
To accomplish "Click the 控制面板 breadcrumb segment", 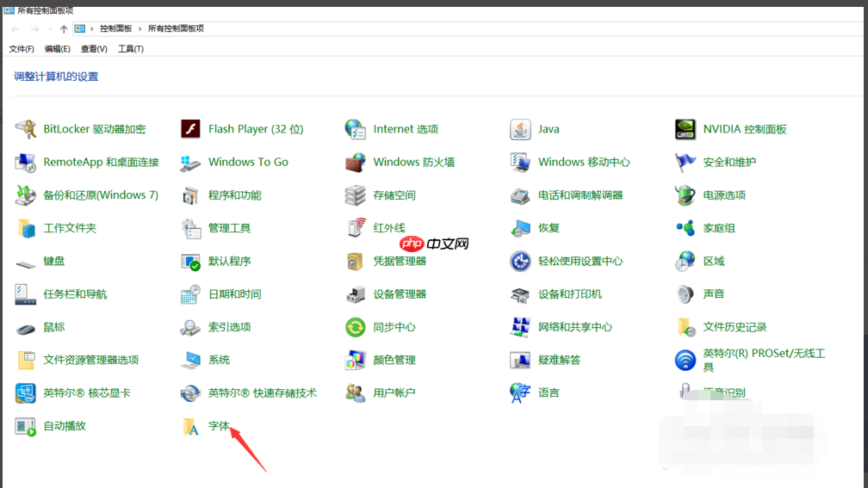I will point(115,28).
